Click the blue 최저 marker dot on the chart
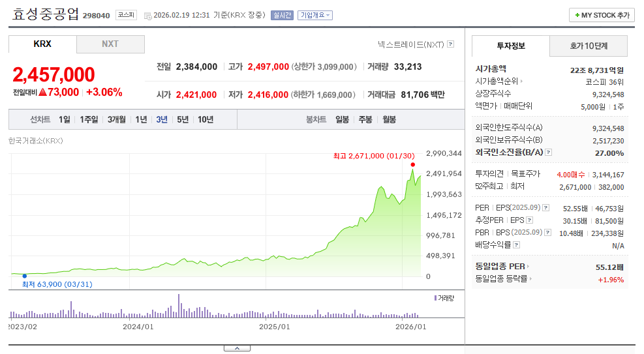Image resolution: width=644 pixels, height=354 pixels. coord(25,276)
